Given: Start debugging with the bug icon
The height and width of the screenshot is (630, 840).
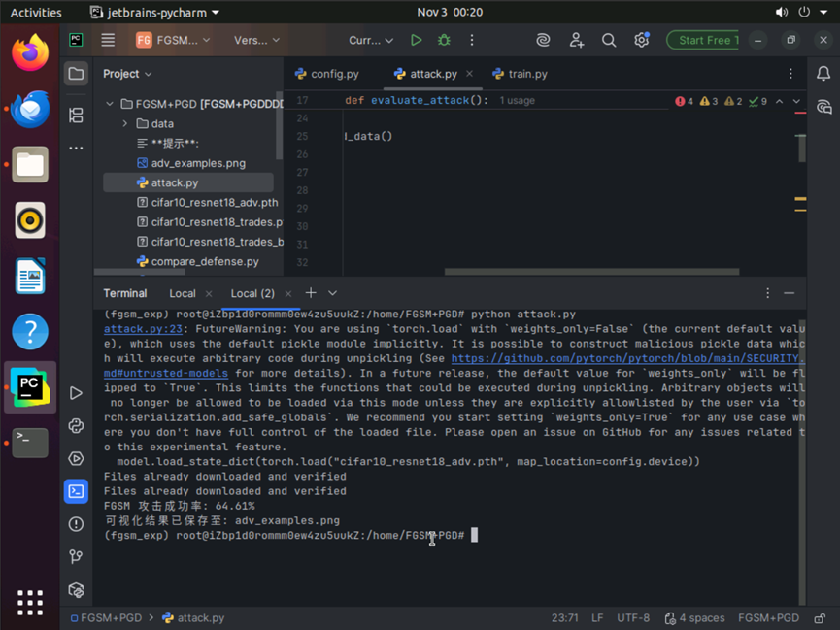Looking at the screenshot, I should [x=444, y=41].
